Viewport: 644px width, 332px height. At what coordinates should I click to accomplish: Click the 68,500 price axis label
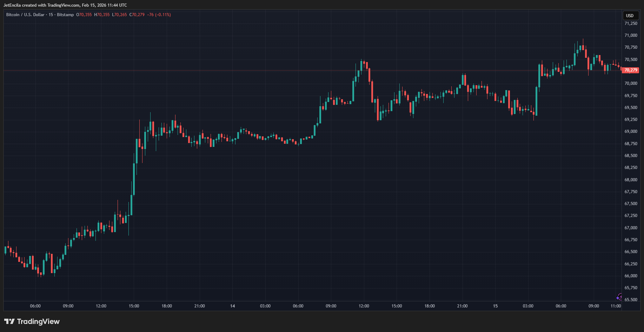click(631, 156)
